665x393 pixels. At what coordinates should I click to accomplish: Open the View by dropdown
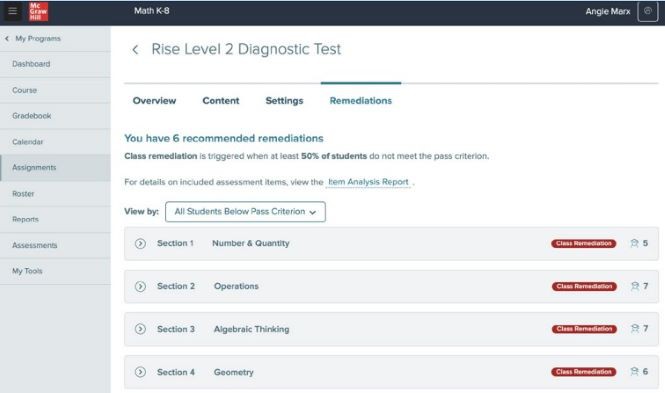click(x=245, y=212)
